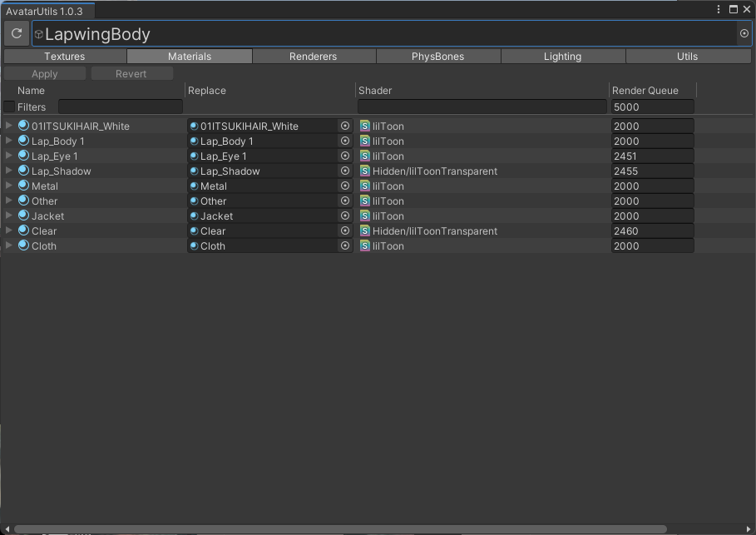Expand the Lap_Eye 1 material entry
Image resolution: width=756 pixels, height=535 pixels.
click(9, 156)
